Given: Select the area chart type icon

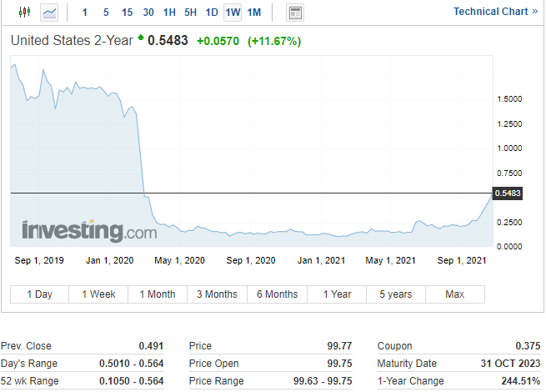Looking at the screenshot, I should click(x=50, y=13).
